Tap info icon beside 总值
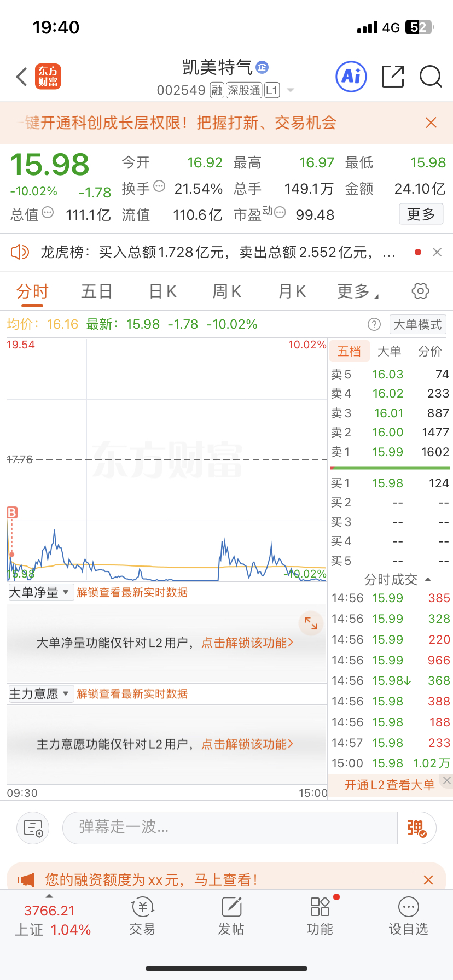 click(x=48, y=212)
